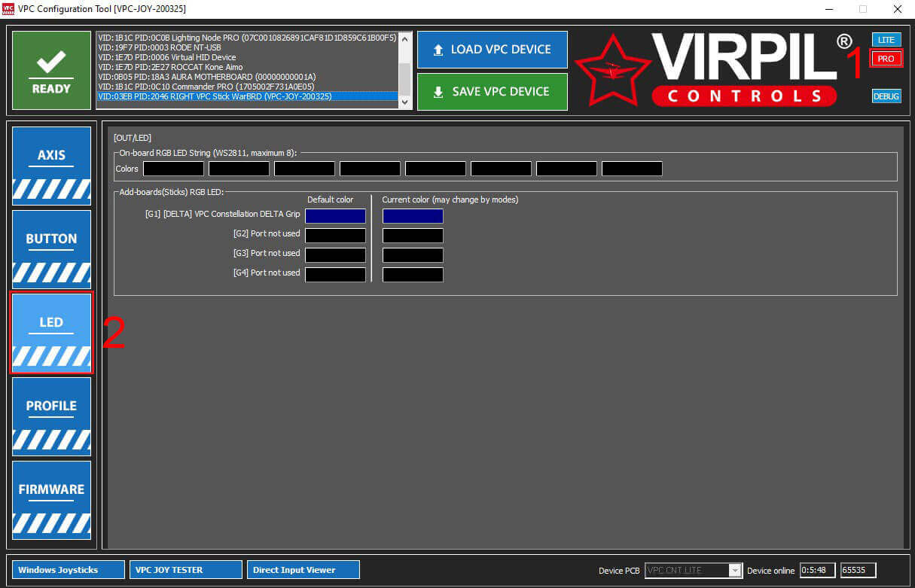Click G1 DELTA Grip default color swatch

point(335,216)
